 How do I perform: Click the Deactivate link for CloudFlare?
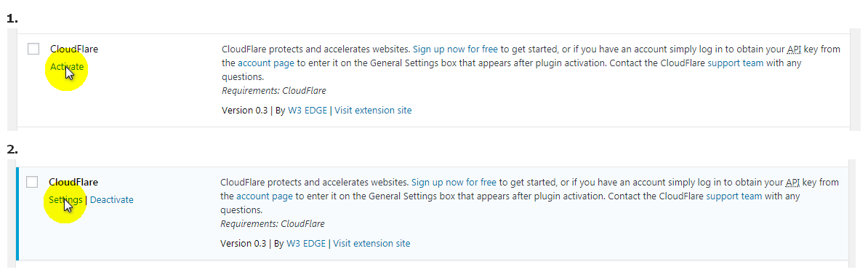(x=112, y=199)
